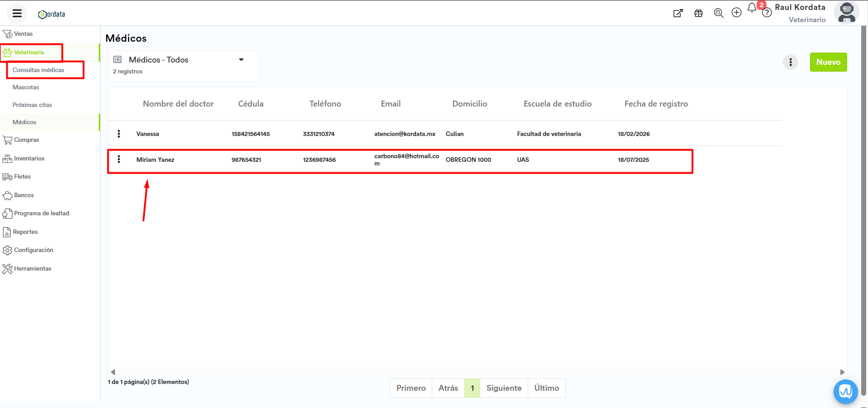Sort by Nombre del doctor column header

(178, 104)
